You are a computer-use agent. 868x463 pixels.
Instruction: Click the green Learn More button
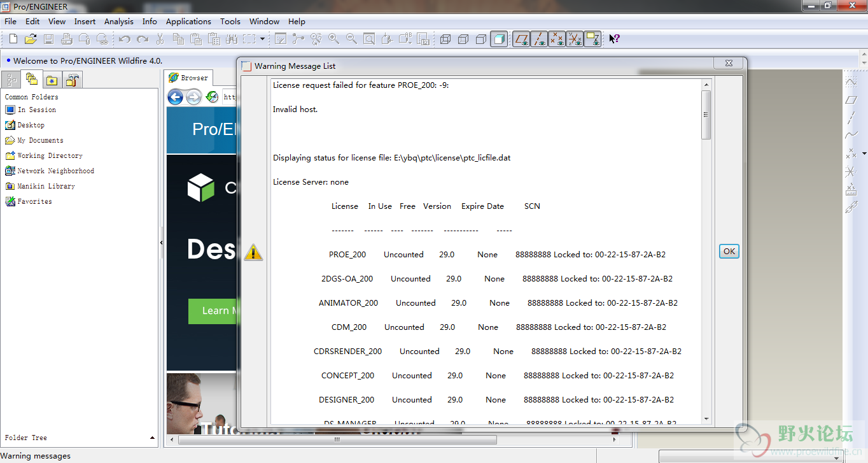click(x=213, y=311)
